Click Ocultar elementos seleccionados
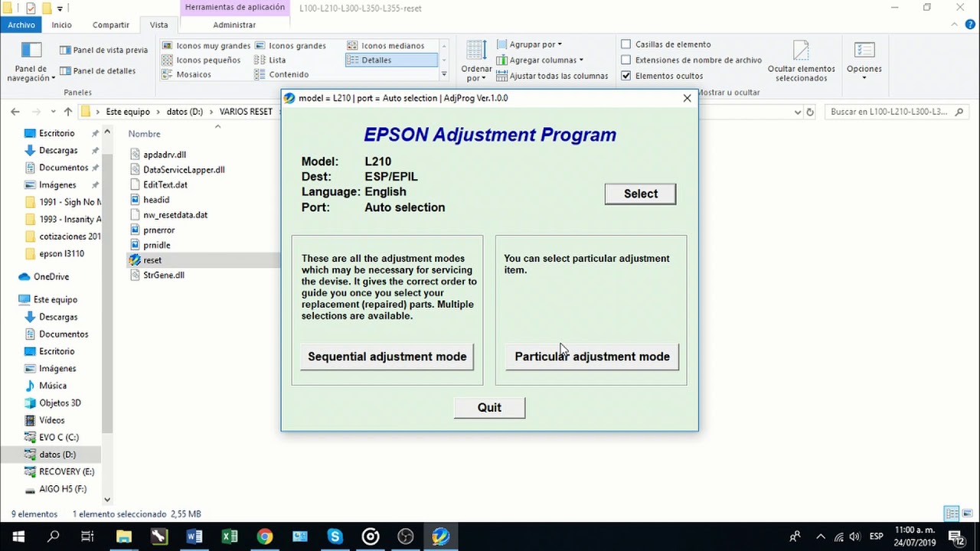This screenshot has height=551, width=980. 801,61
